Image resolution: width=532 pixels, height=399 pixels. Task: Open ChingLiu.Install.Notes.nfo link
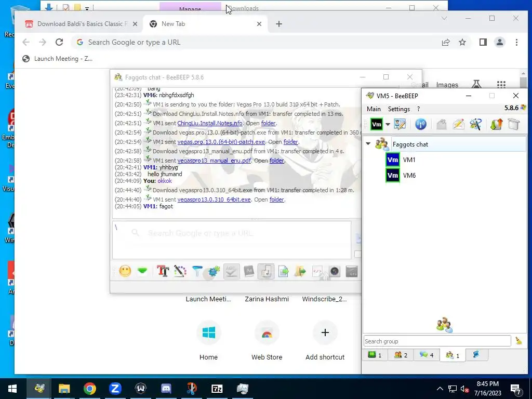[x=210, y=123]
